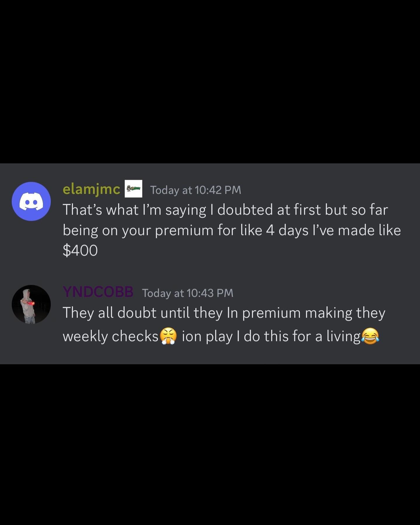Screen dimensions: 420x525
Task: Click the $400 amount in elamjmc's message
Action: tap(80, 251)
